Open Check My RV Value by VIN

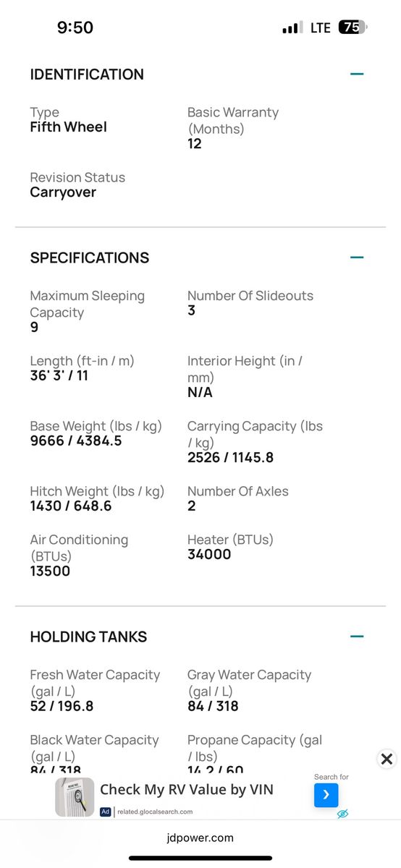click(x=187, y=790)
